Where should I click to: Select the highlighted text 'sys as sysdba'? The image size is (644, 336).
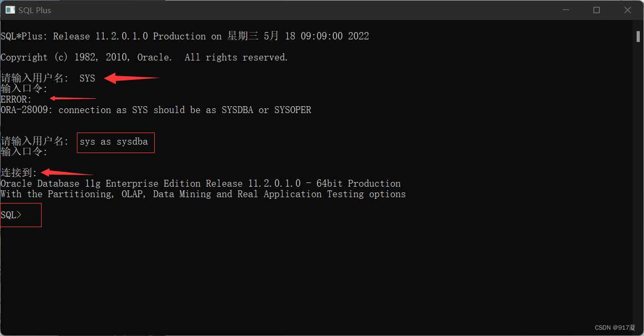coord(115,141)
